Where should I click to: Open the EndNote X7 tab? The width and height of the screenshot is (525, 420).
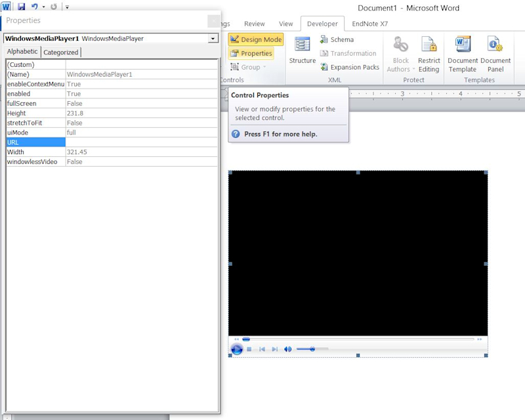369,24
